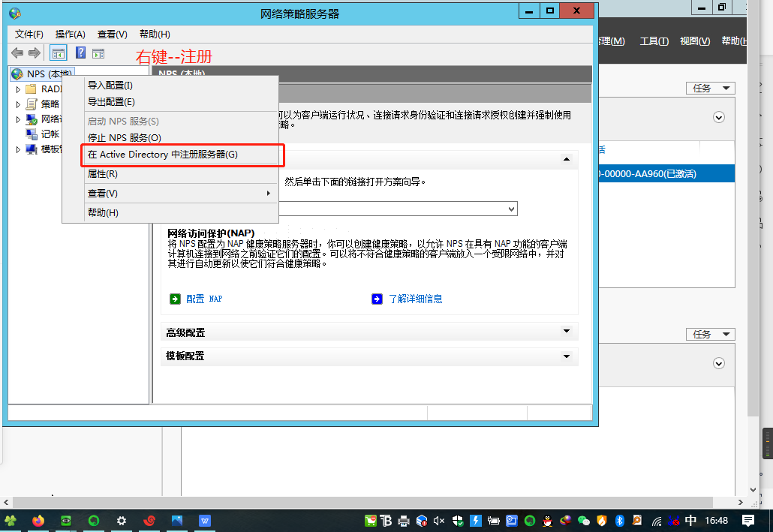
Task: Click the WeChat tray icon
Action: [x=584, y=521]
